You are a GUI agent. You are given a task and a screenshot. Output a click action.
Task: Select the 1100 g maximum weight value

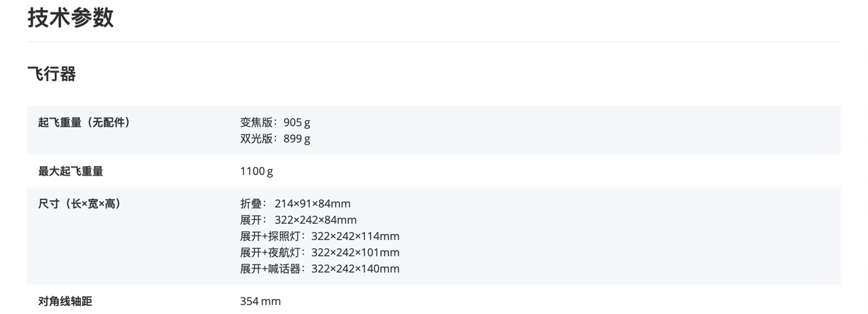[x=256, y=172]
